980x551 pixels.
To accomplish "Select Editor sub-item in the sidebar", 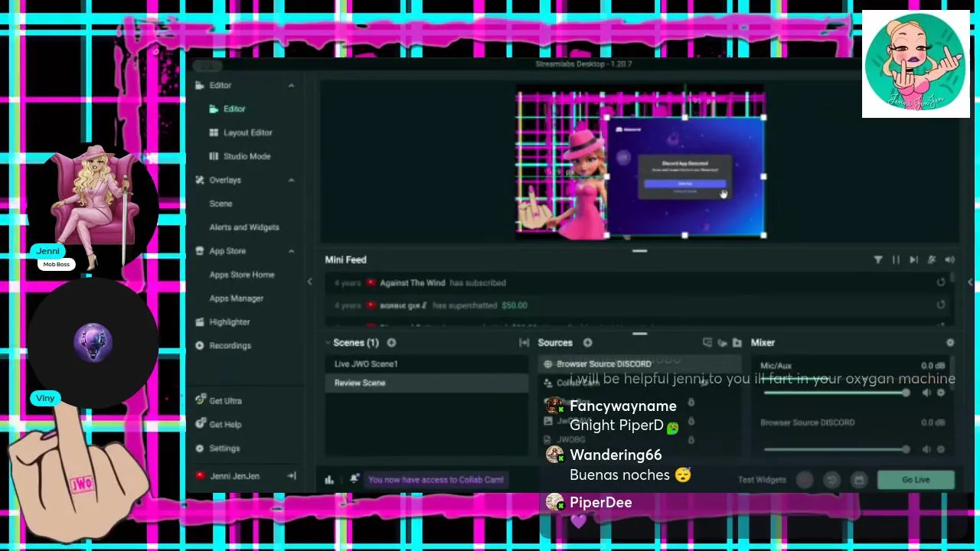I will [x=234, y=109].
